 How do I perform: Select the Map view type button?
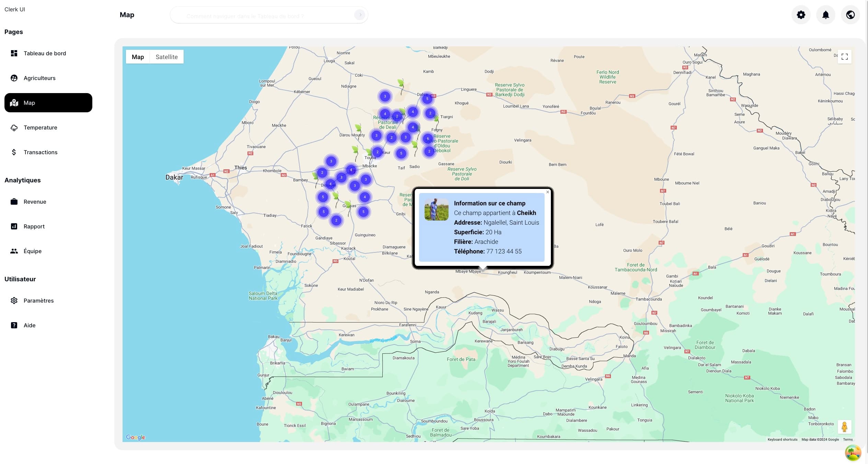click(x=138, y=57)
